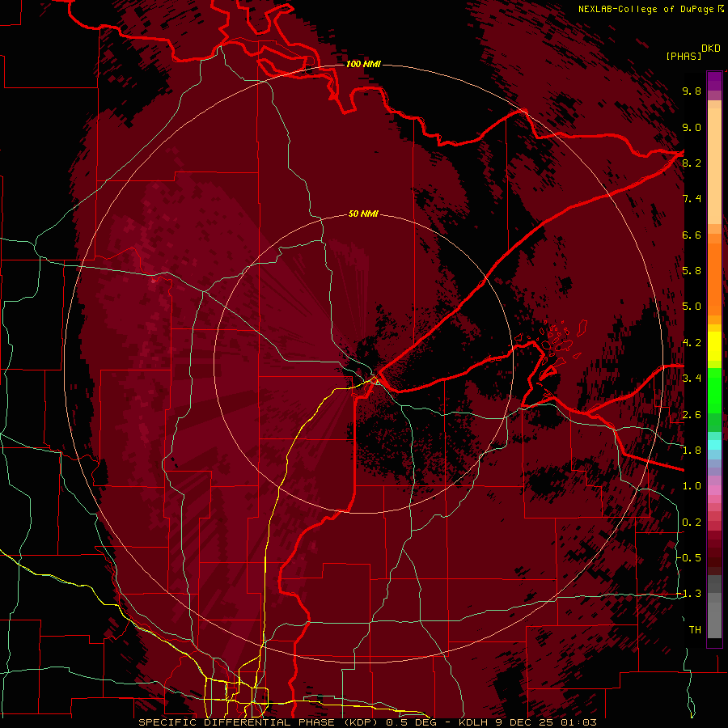This screenshot has width=728, height=728.
Task: Click the -1.3 scale value
Action: 690,594
